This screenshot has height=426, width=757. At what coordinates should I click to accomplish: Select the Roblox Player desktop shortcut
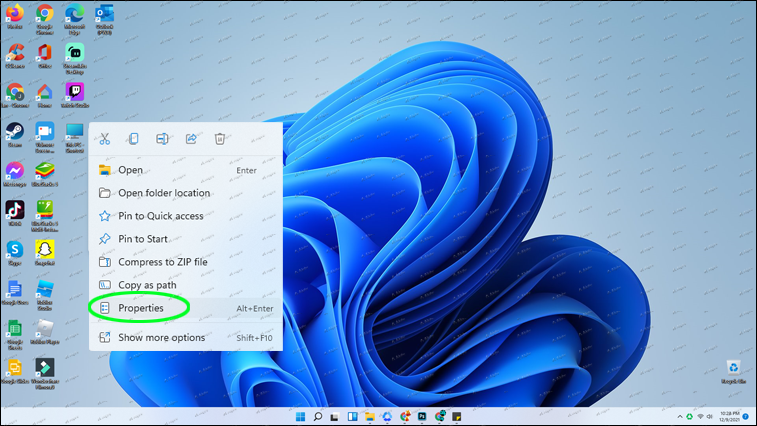pyautogui.click(x=44, y=331)
